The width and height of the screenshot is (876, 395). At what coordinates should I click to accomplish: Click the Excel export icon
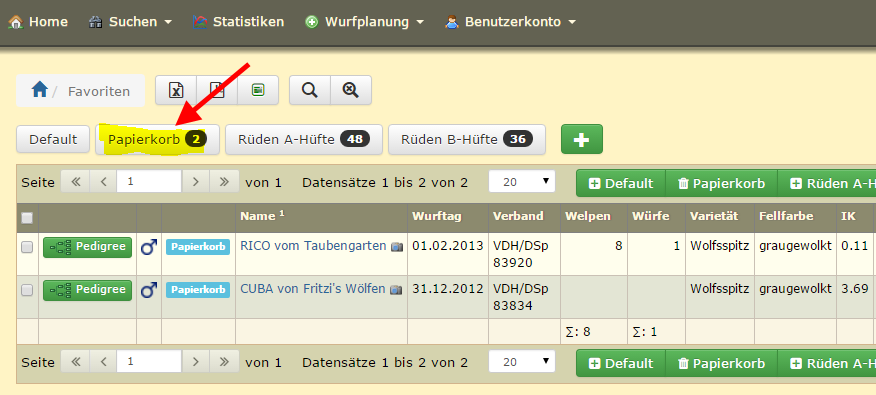175,90
